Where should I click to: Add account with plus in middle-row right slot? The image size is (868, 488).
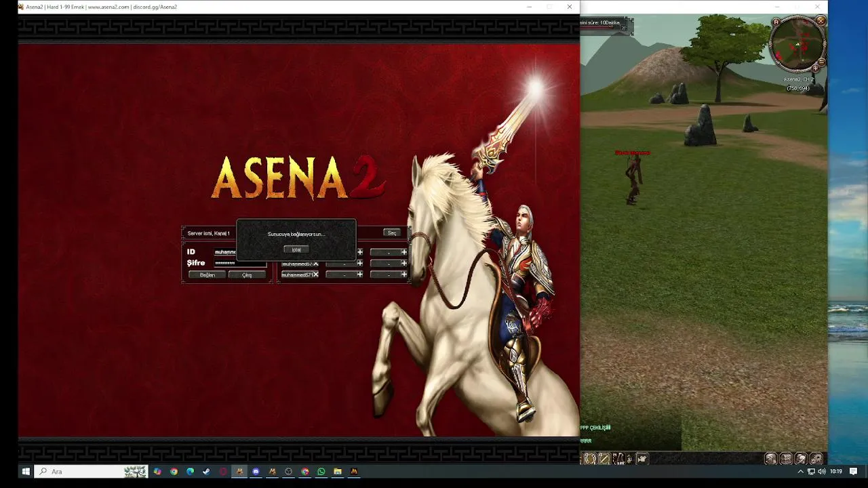404,263
